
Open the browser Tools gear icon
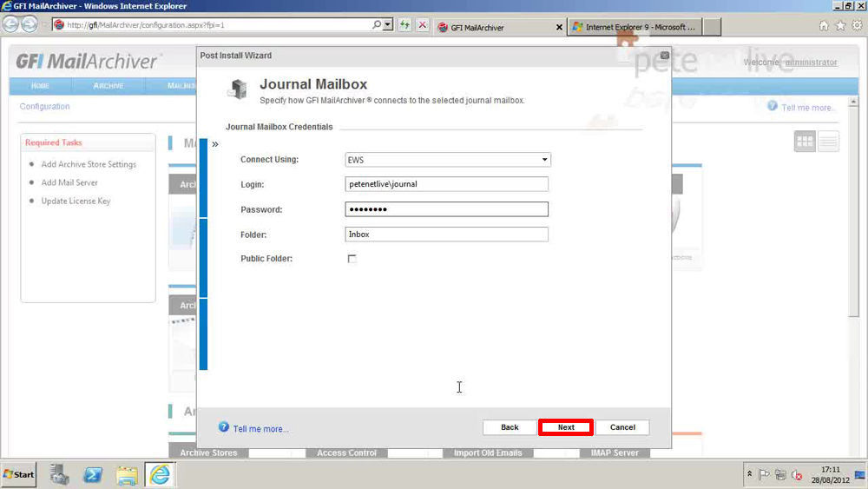coord(857,25)
